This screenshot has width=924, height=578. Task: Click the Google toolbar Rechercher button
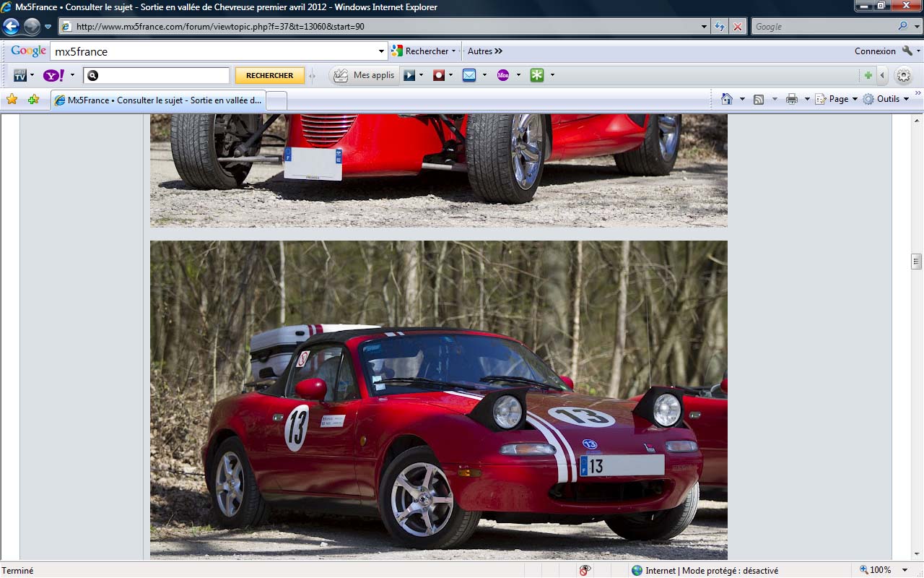424,51
